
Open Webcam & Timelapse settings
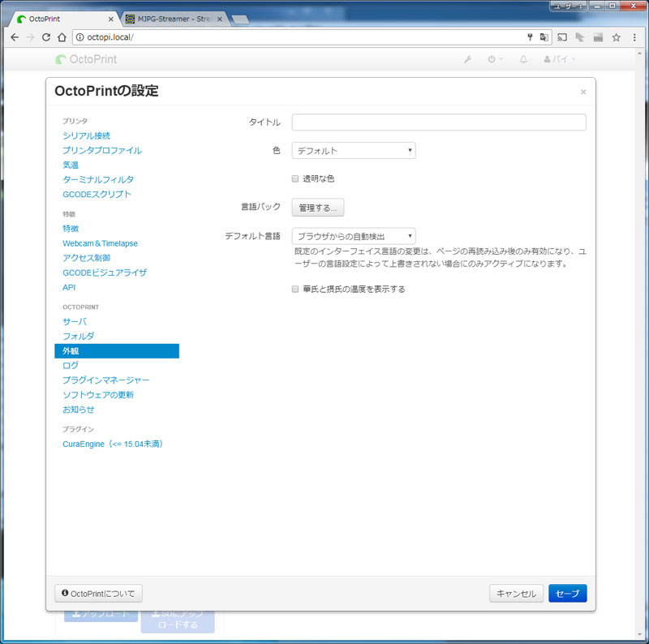100,243
